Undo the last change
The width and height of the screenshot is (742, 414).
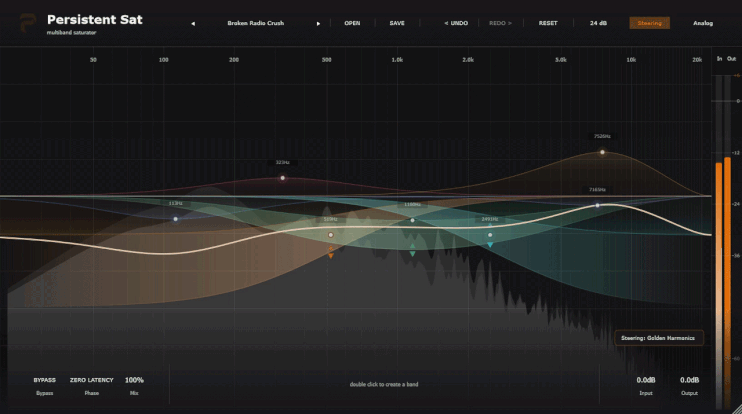click(x=456, y=23)
